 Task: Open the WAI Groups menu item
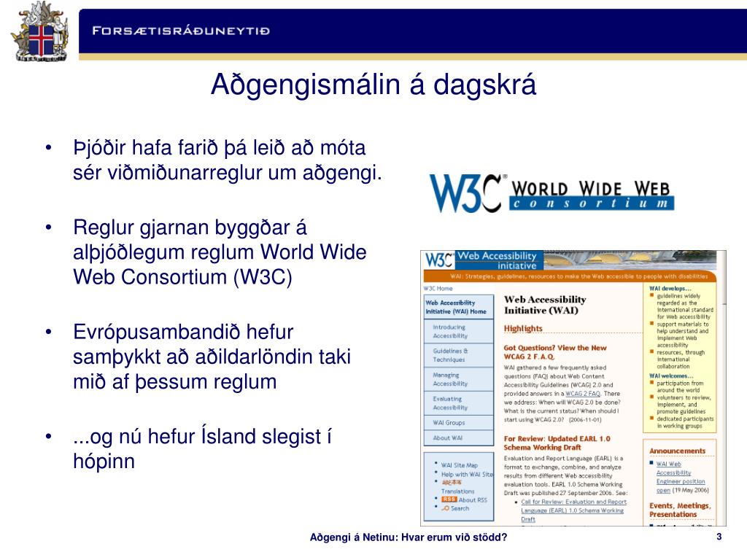pyautogui.click(x=458, y=422)
